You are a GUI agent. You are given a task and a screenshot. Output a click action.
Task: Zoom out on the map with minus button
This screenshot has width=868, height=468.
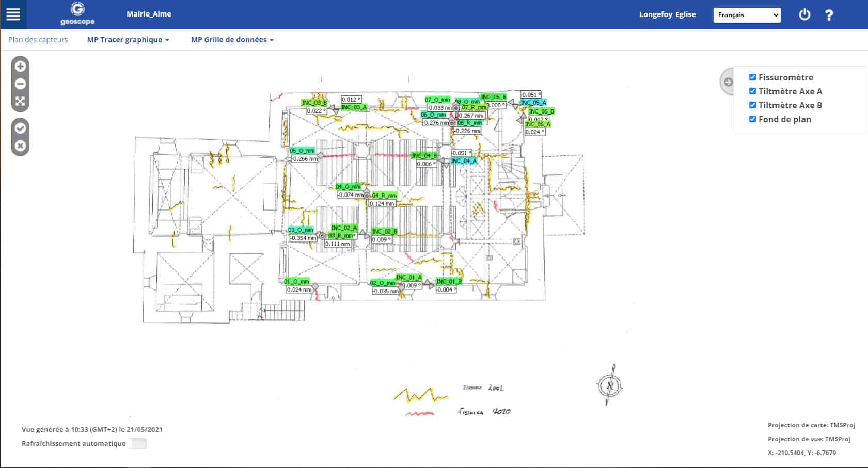pos(20,84)
